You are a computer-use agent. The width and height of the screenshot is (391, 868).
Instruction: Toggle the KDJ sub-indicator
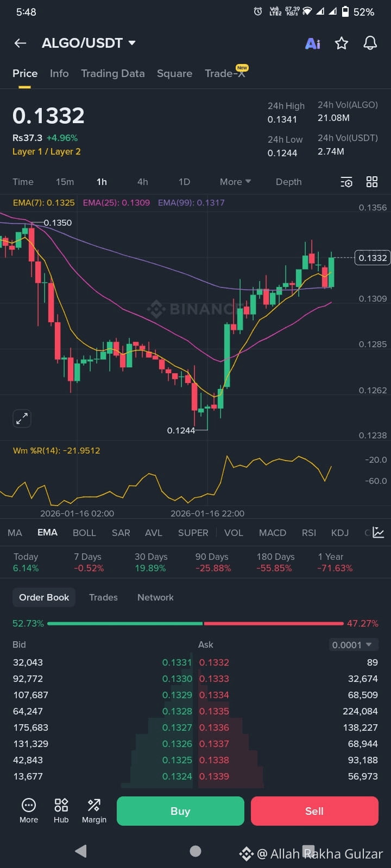[340, 533]
